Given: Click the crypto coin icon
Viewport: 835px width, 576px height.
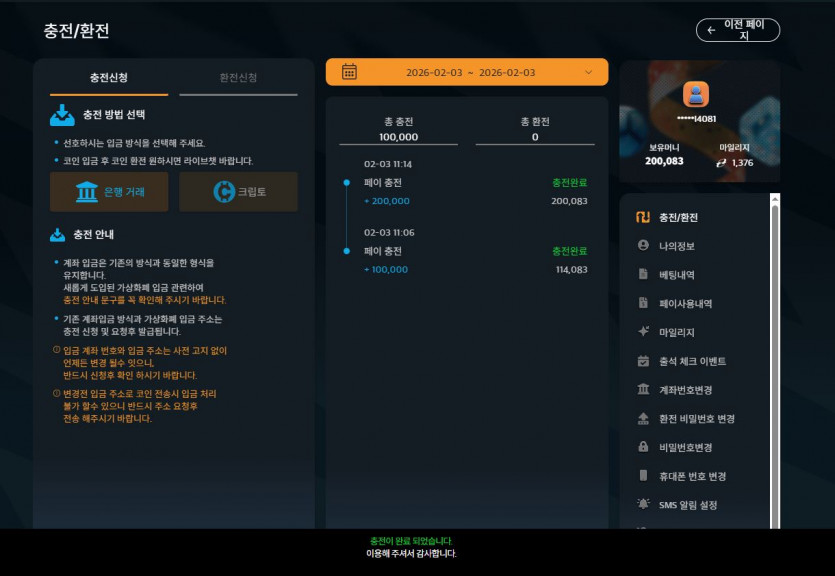Looking at the screenshot, I should (x=224, y=192).
